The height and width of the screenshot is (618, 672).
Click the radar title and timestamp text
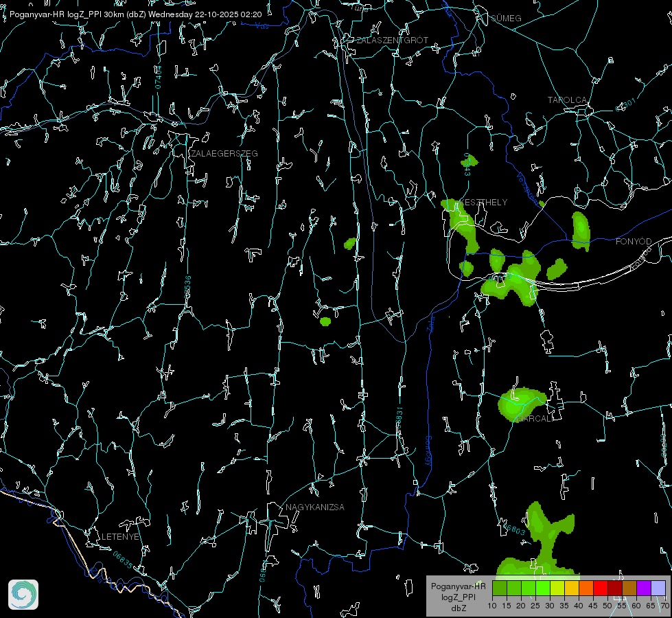click(135, 14)
